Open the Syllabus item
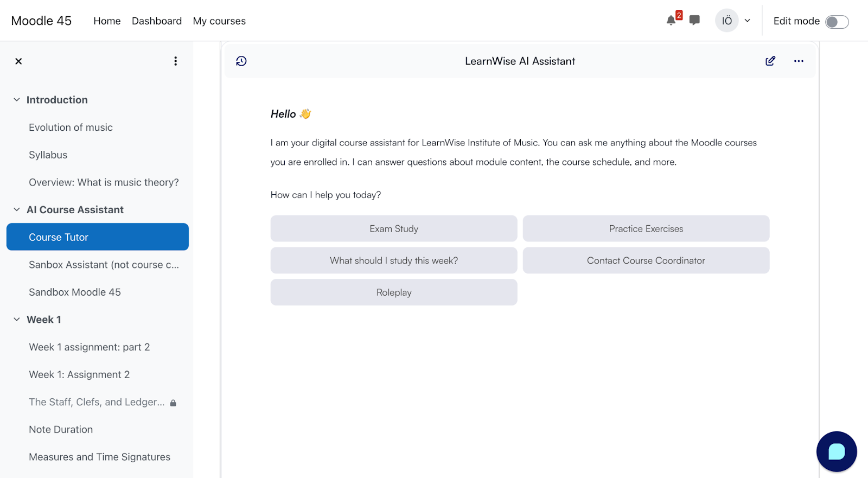868x478 pixels. click(x=48, y=155)
